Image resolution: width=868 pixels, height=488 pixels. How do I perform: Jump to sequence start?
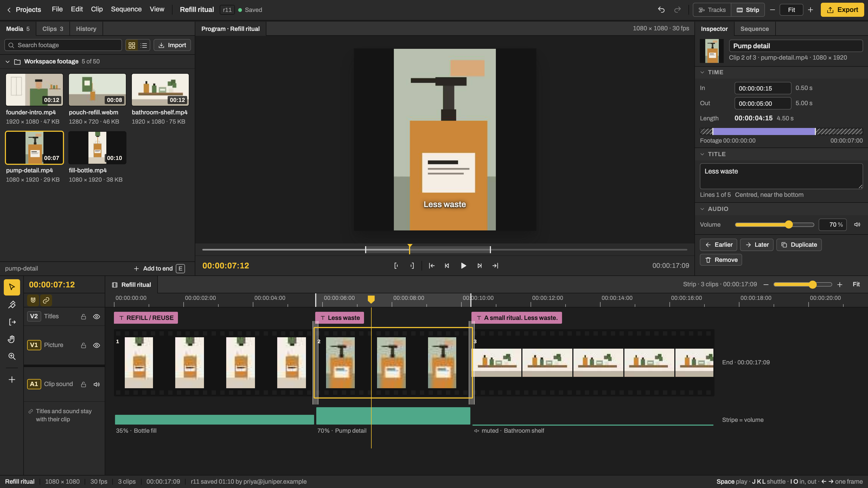click(x=431, y=266)
